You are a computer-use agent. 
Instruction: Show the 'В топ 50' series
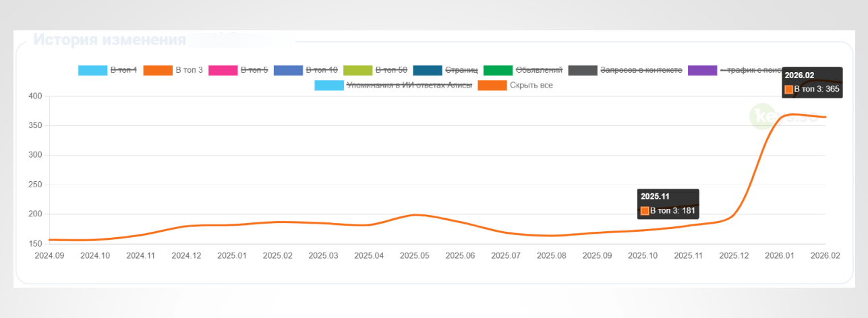(x=391, y=70)
